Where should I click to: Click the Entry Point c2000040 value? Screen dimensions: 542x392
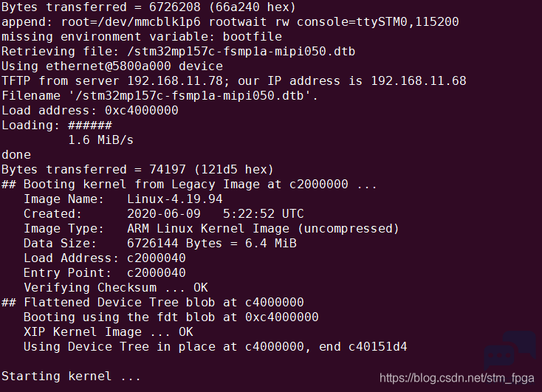click(x=157, y=273)
